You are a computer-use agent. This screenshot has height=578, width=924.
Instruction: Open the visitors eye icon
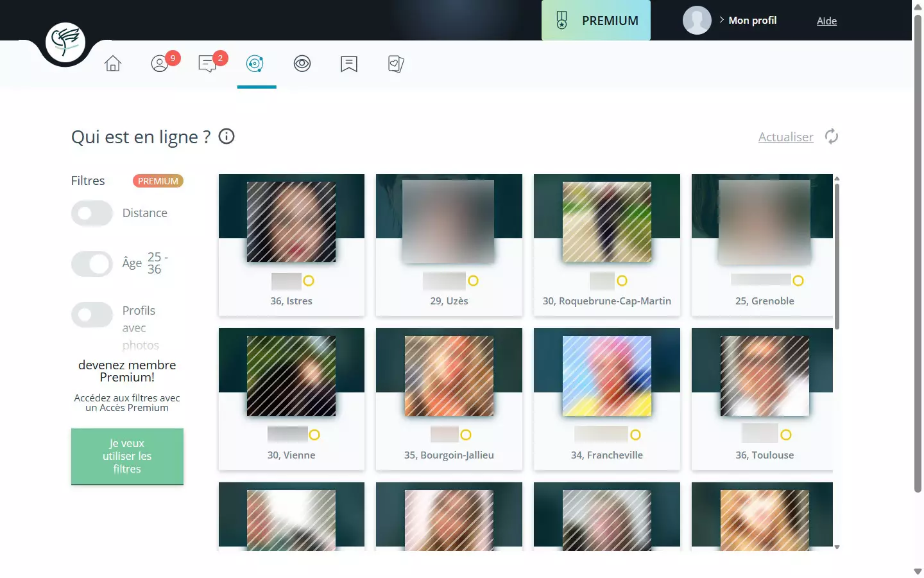(x=302, y=64)
